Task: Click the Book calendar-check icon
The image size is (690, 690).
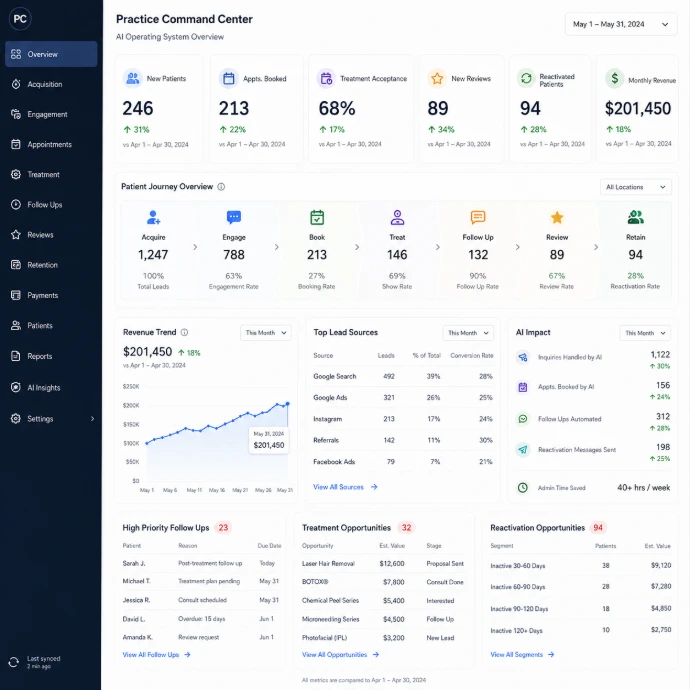Action: pos(317,217)
